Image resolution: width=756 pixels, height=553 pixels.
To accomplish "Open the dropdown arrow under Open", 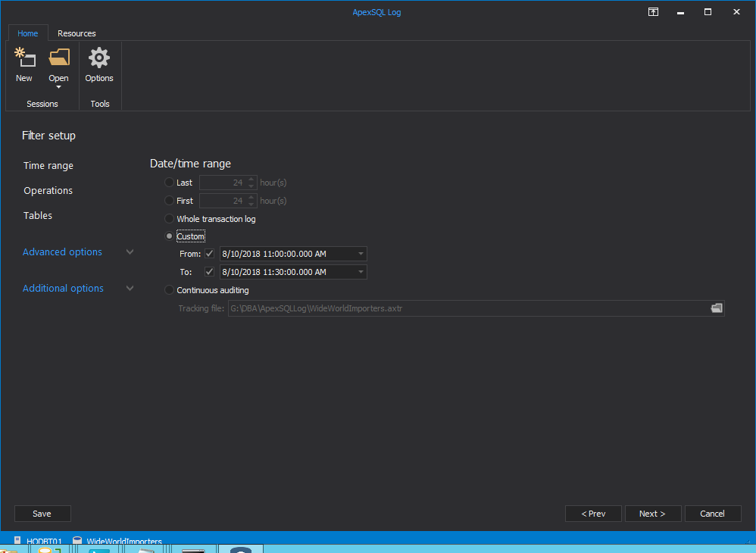I will tap(59, 87).
